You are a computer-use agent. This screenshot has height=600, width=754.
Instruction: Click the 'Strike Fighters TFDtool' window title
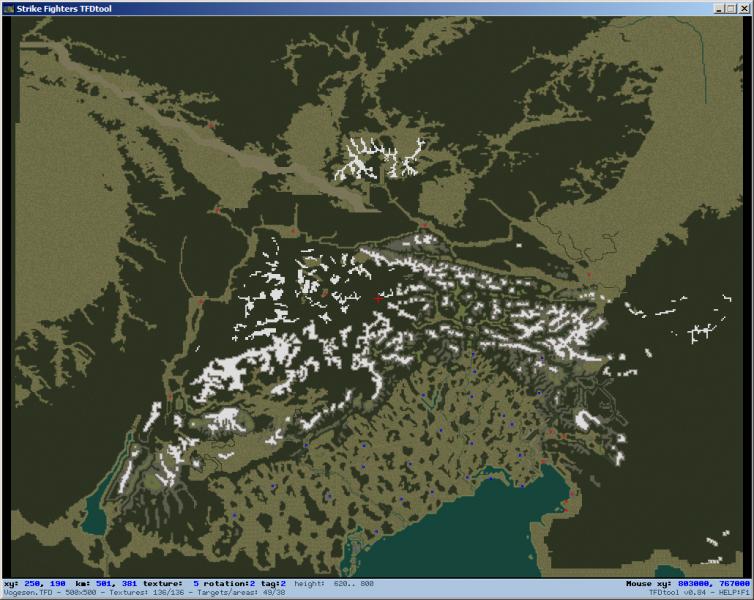(x=64, y=9)
